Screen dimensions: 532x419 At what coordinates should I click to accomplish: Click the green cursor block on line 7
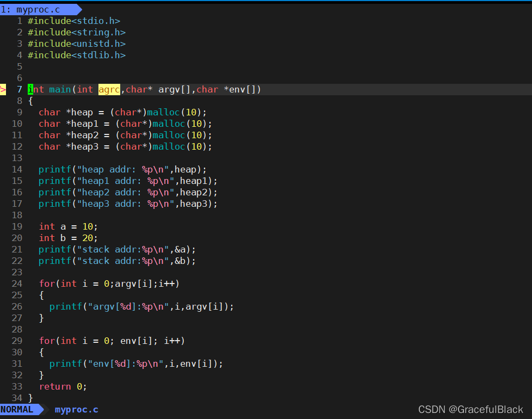pos(30,90)
